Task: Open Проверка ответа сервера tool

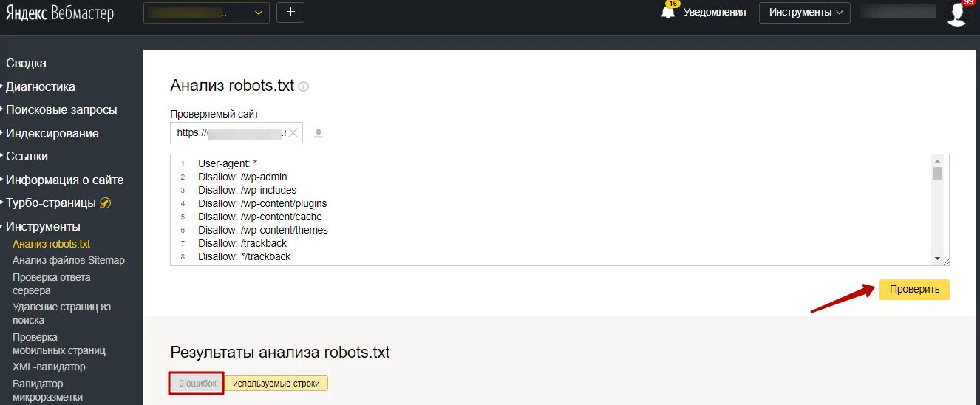Action: click(52, 284)
